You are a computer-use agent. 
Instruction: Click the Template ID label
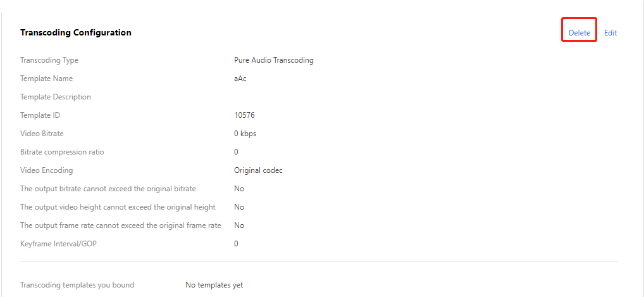(x=40, y=115)
